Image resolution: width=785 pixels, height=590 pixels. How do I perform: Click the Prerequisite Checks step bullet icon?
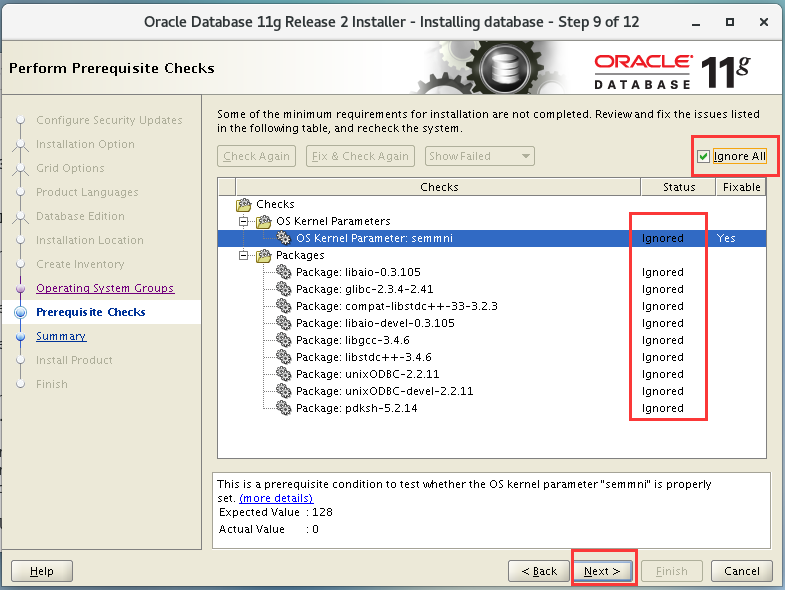[21, 312]
